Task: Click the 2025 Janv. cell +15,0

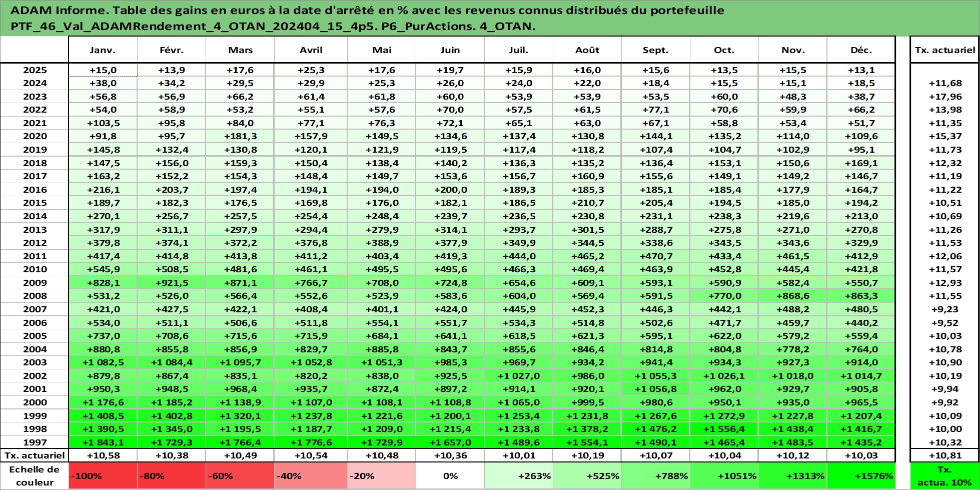Action: click(103, 70)
